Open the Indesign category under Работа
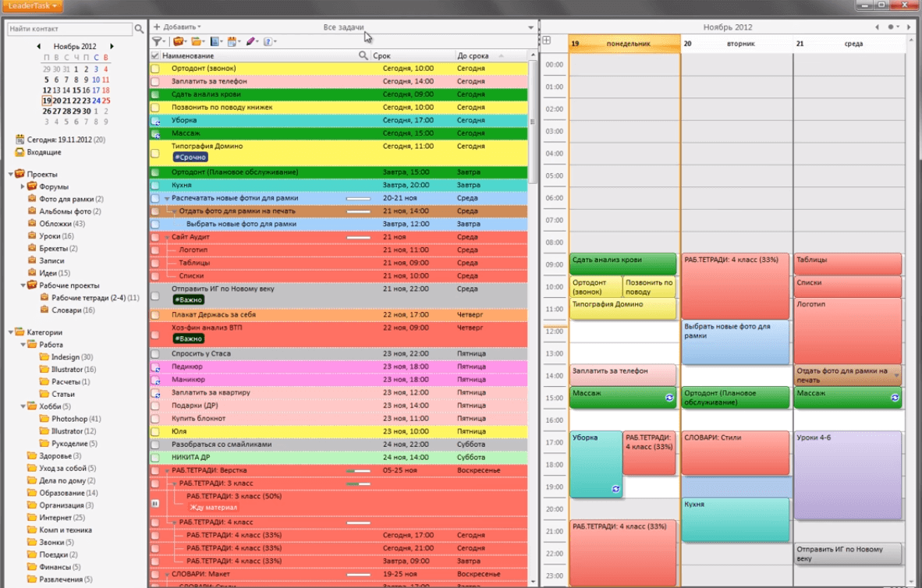Screen dimensions: 922x588 click(x=66, y=357)
